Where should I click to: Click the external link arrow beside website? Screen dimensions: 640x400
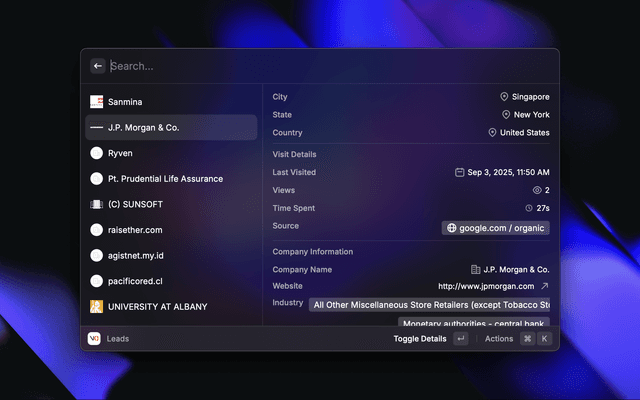click(x=544, y=286)
